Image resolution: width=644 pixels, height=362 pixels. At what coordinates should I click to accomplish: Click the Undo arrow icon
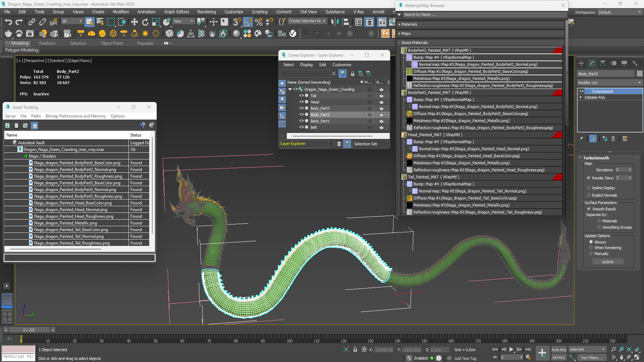8,22
